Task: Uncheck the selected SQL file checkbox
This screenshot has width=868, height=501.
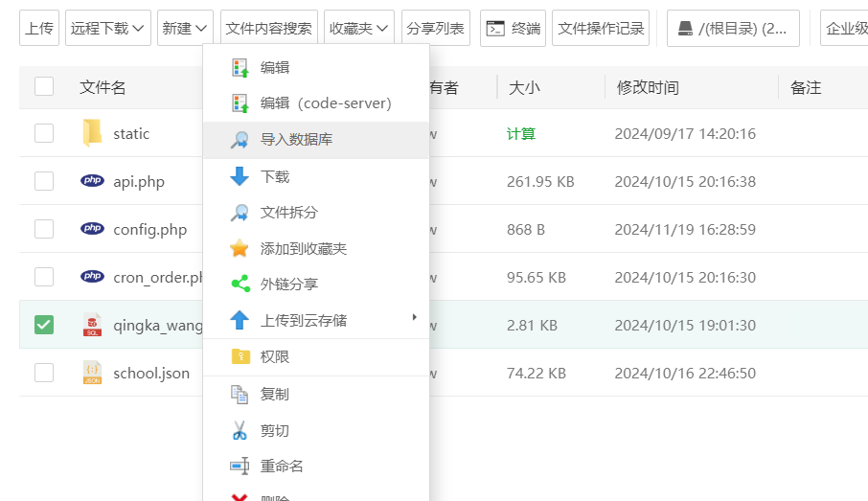Action: point(44,325)
